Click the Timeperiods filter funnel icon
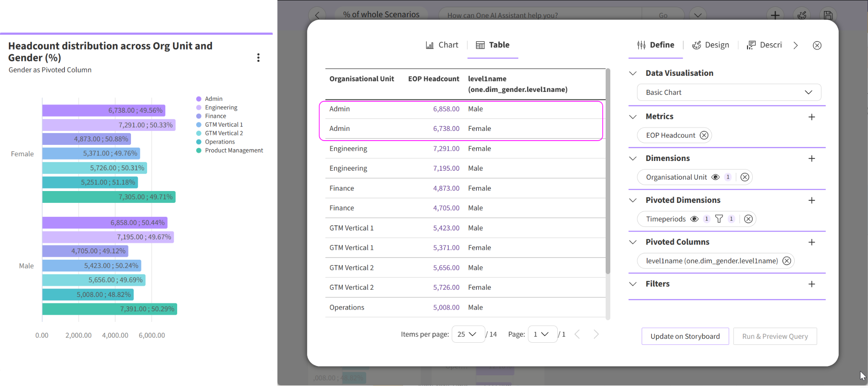The height and width of the screenshot is (388, 868). pos(719,219)
